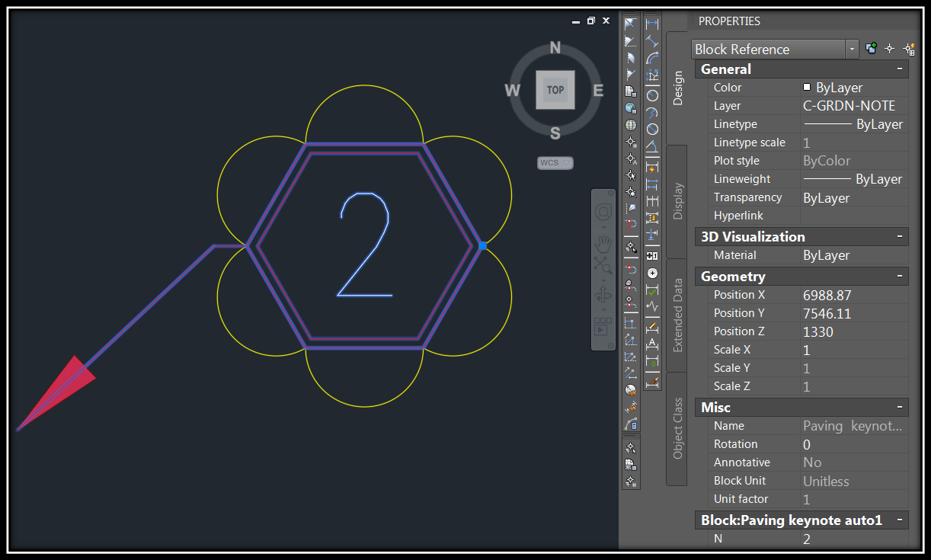Click the Position Y value 7546.11

click(x=827, y=313)
